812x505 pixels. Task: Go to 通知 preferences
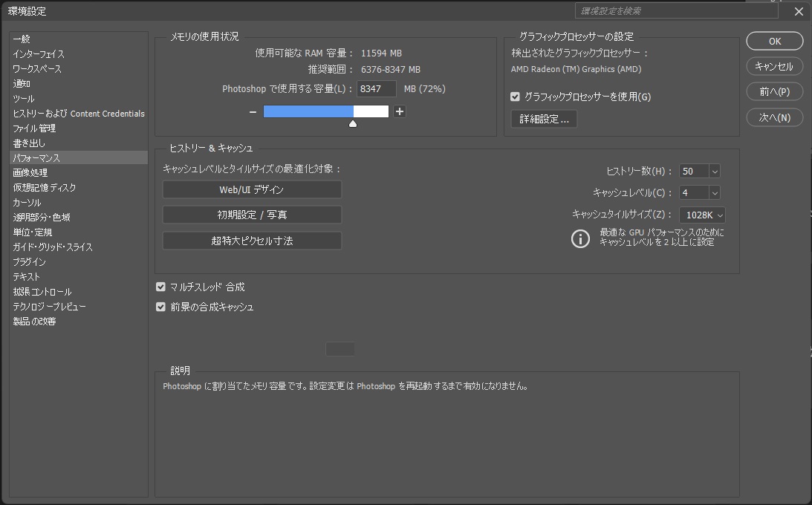[79, 84]
